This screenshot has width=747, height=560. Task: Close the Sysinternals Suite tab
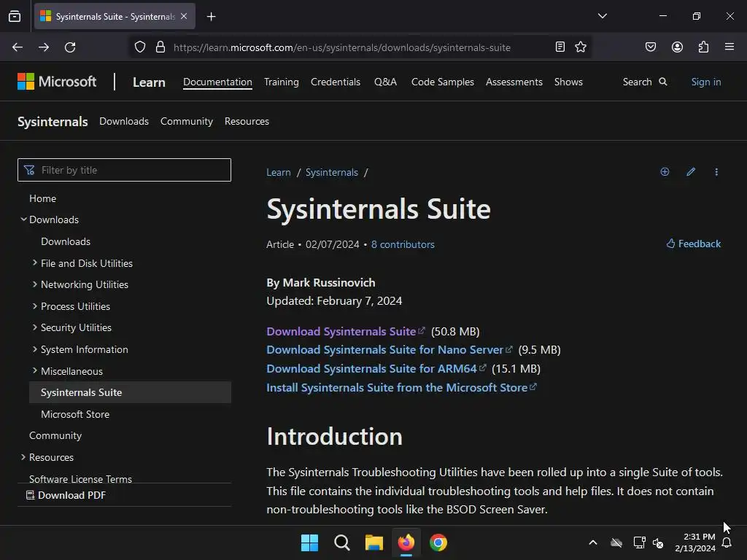tap(184, 16)
